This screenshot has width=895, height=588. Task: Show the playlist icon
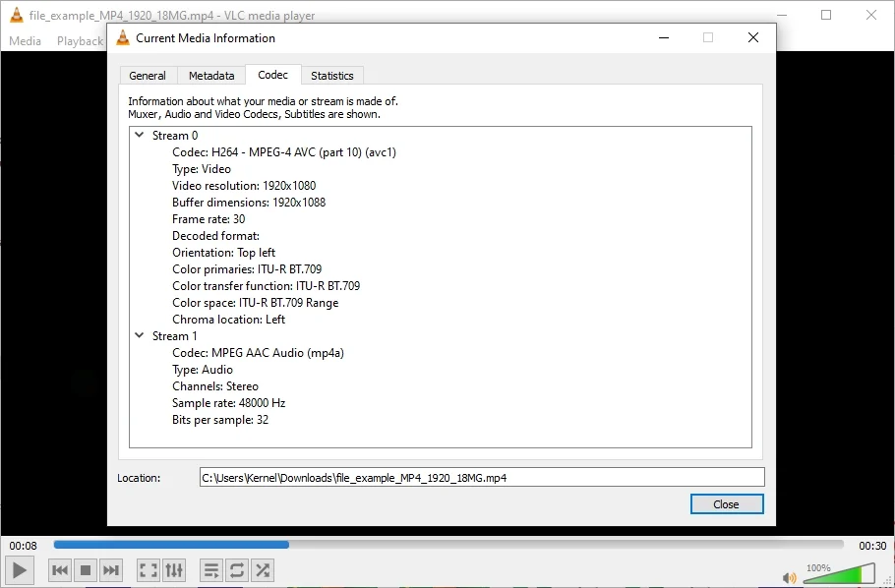coord(211,569)
